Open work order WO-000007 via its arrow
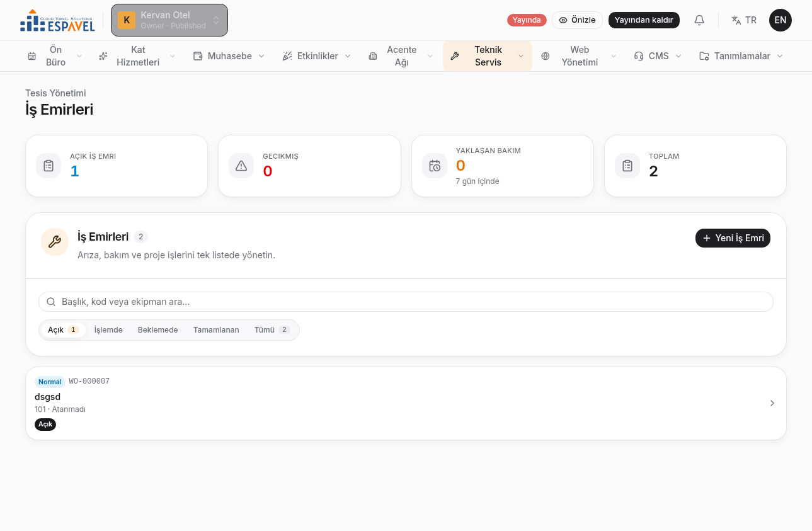Viewport: 812px width, 531px height. point(772,403)
